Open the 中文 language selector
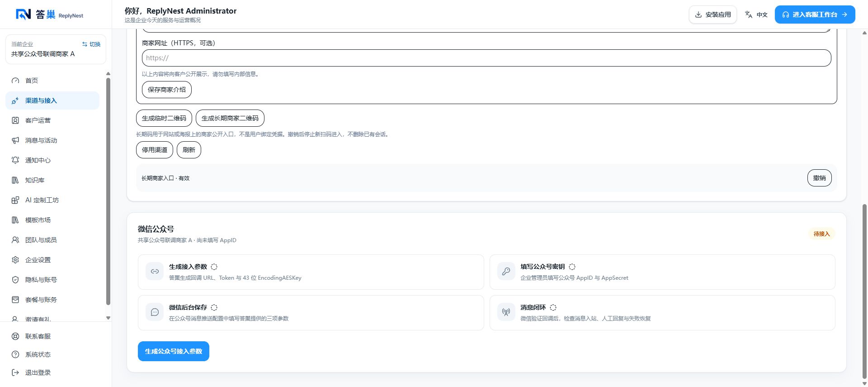 pyautogui.click(x=756, y=14)
